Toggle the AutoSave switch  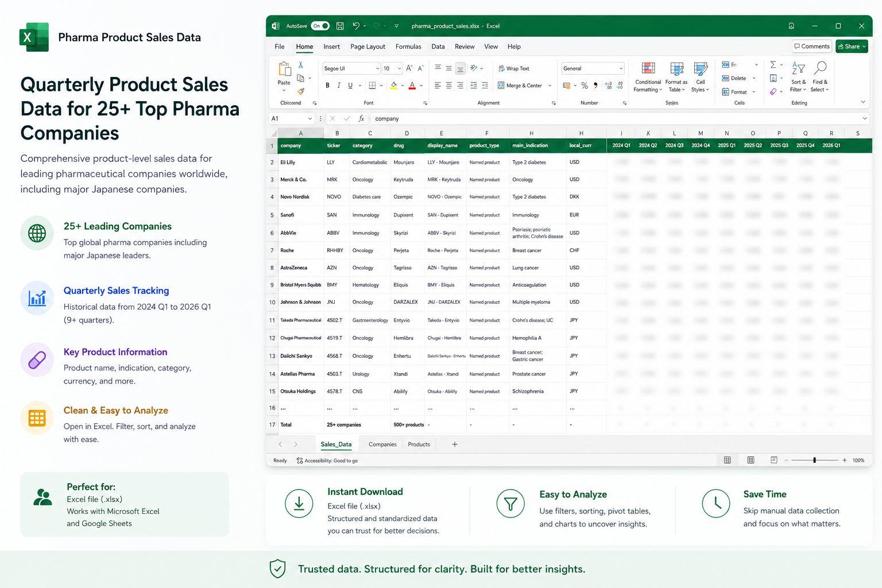320,26
